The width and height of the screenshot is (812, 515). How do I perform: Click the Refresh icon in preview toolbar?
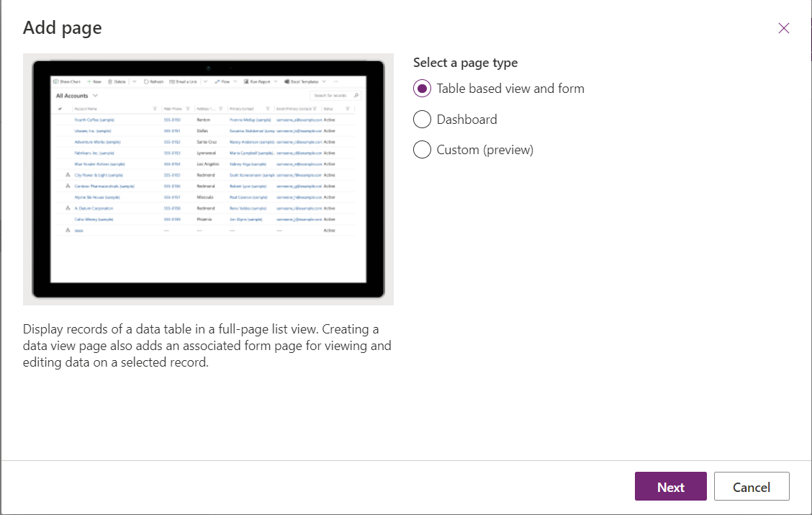(x=147, y=82)
